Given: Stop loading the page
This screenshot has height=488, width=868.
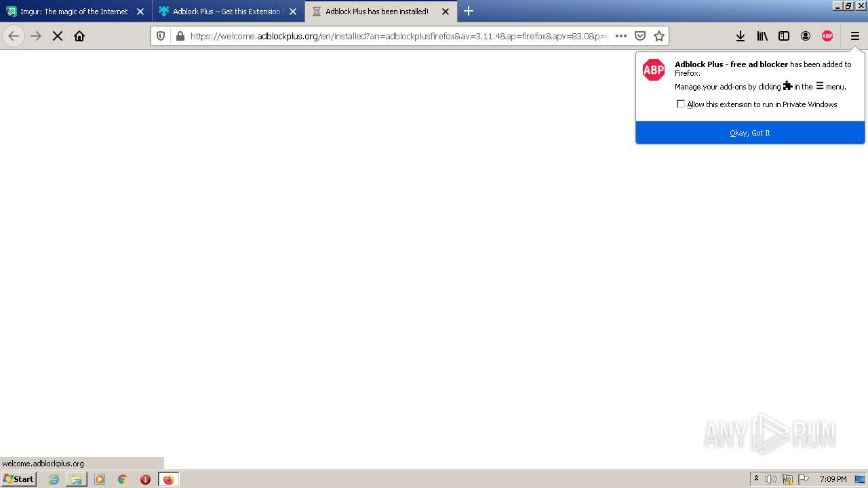Looking at the screenshot, I should point(58,36).
